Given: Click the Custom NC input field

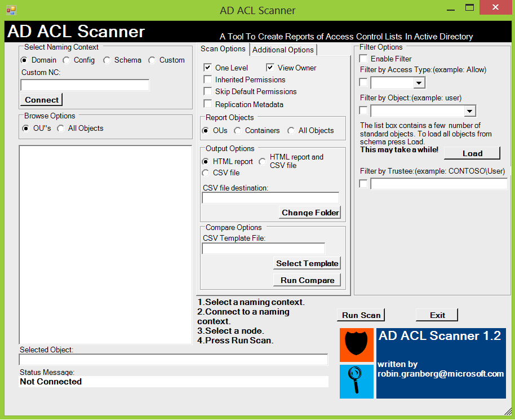Looking at the screenshot, I should [85, 85].
